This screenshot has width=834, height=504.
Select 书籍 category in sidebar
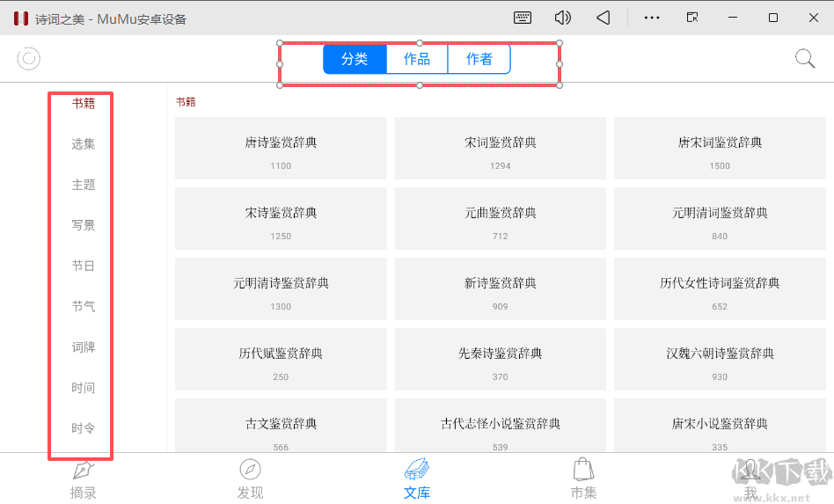pyautogui.click(x=84, y=103)
